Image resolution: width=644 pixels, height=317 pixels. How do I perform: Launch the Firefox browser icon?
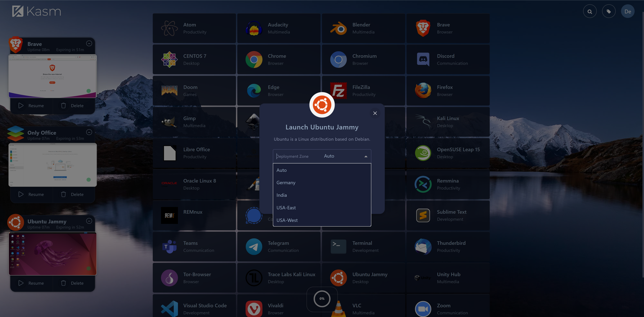423,91
